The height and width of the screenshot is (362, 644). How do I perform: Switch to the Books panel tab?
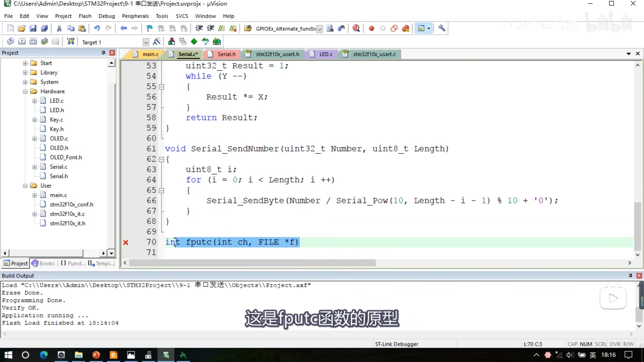click(43, 263)
